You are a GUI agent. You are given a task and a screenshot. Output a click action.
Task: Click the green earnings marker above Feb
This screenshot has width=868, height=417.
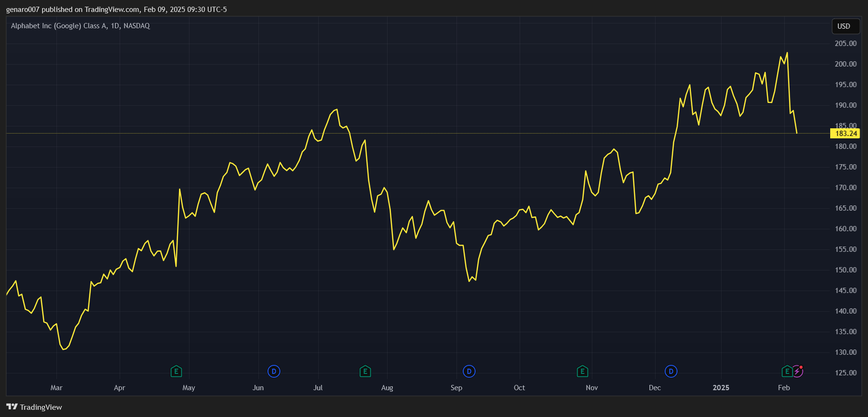pyautogui.click(x=787, y=371)
